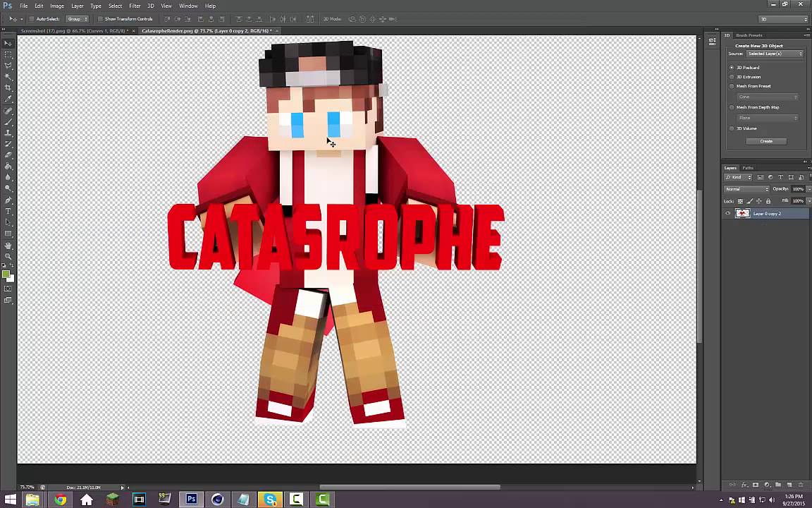Select the History Brush tool
The image size is (812, 508).
tap(8, 144)
